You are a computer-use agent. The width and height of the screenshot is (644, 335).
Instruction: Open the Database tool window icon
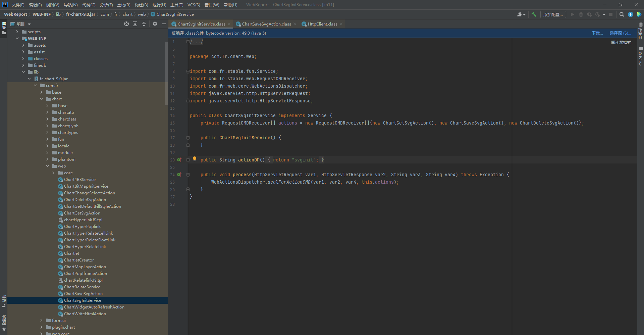[641, 31]
